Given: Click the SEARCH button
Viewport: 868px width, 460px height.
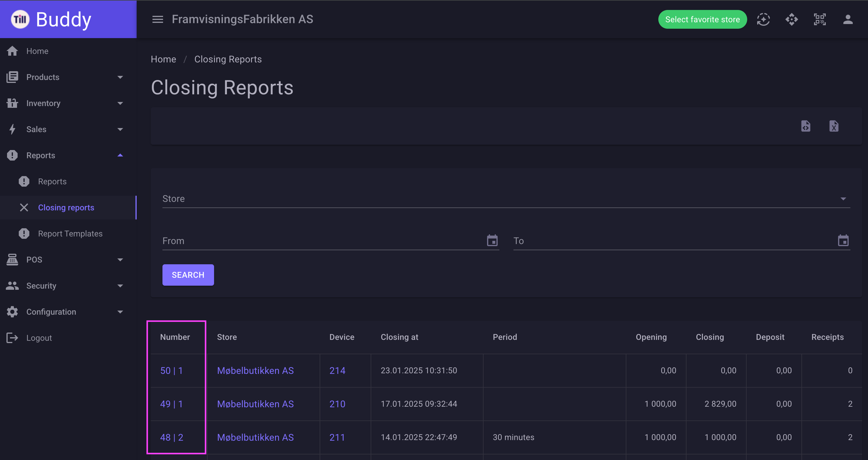Looking at the screenshot, I should point(188,275).
